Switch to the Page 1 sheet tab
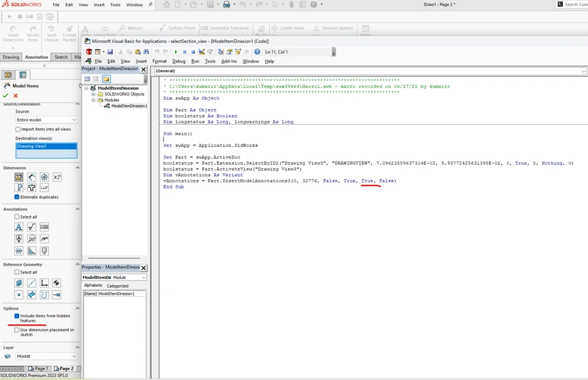This screenshot has height=380, width=588. [38, 368]
